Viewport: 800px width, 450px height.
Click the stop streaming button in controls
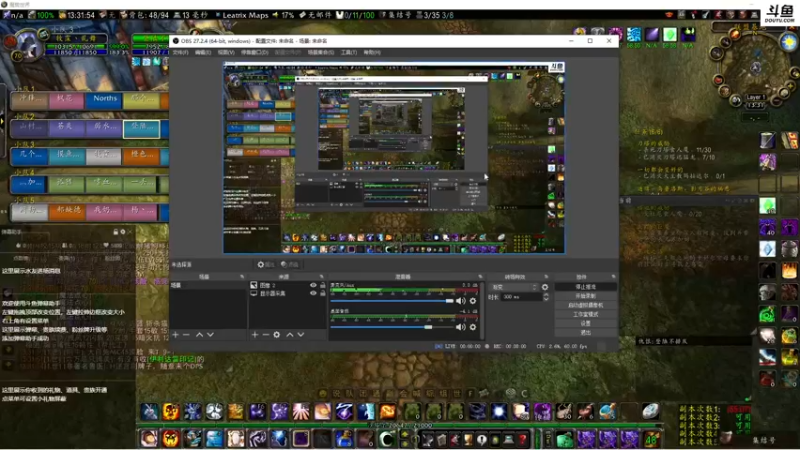[585, 287]
